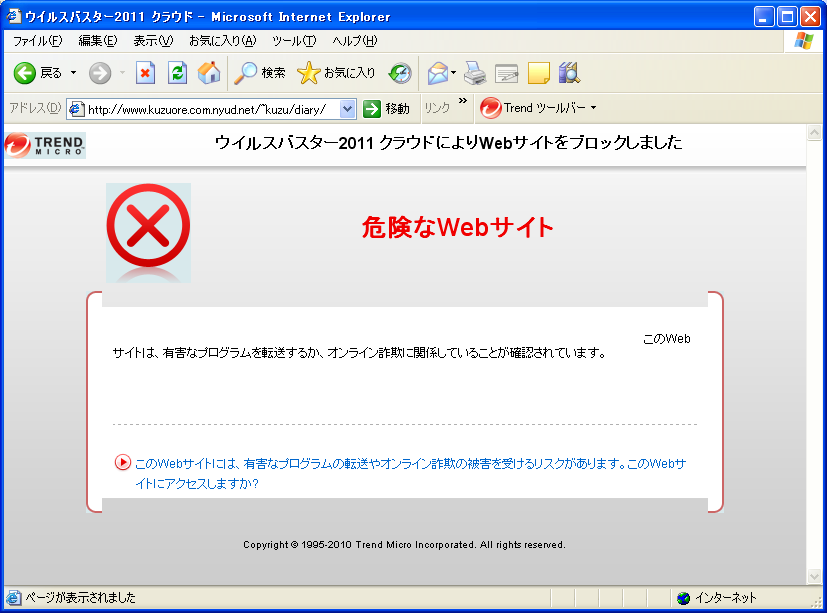Image resolution: width=827 pixels, height=613 pixels.
Task: Click the grey Forward arrow button
Action: pos(100,73)
